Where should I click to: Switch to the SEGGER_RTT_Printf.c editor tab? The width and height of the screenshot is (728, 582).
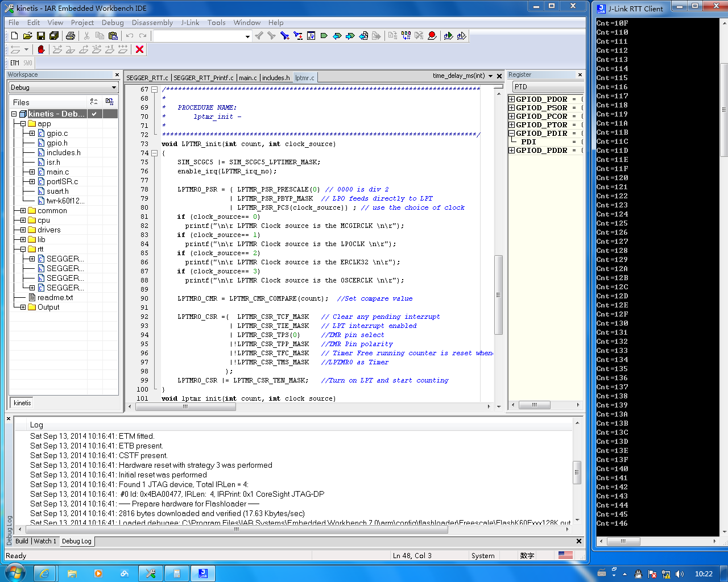tap(203, 78)
